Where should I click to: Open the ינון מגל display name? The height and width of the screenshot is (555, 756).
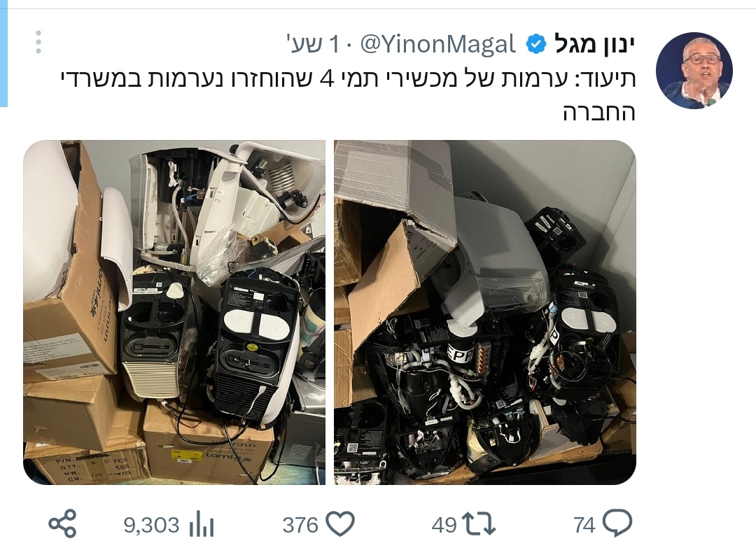(594, 44)
